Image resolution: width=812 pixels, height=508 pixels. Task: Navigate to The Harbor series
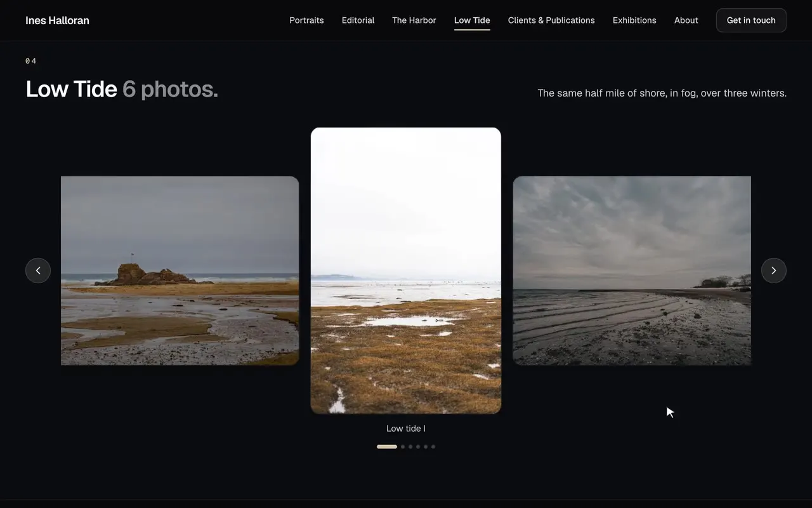(x=414, y=20)
